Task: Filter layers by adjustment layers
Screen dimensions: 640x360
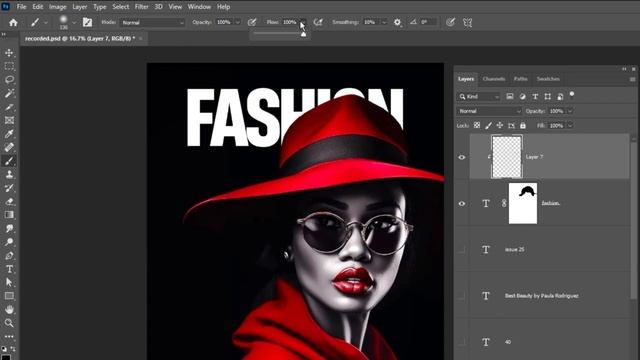Action: [522, 96]
